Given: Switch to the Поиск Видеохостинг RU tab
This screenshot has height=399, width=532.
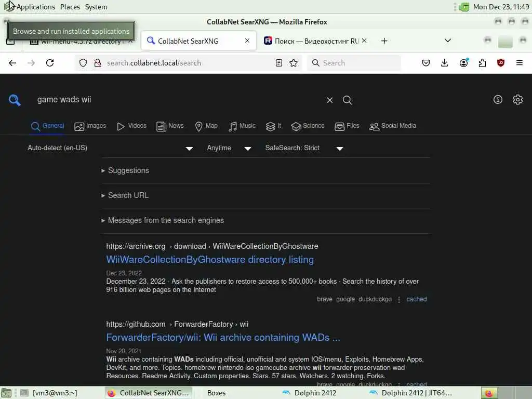Looking at the screenshot, I should tap(312, 41).
